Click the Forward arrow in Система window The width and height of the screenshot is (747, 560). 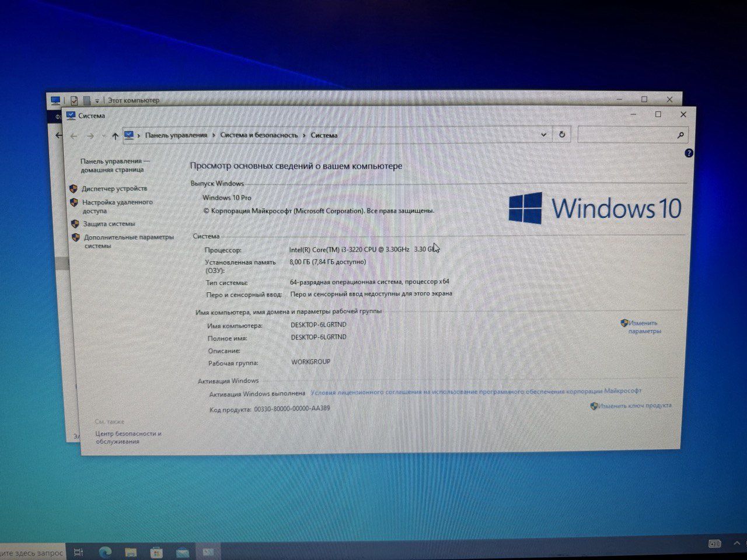click(x=90, y=136)
